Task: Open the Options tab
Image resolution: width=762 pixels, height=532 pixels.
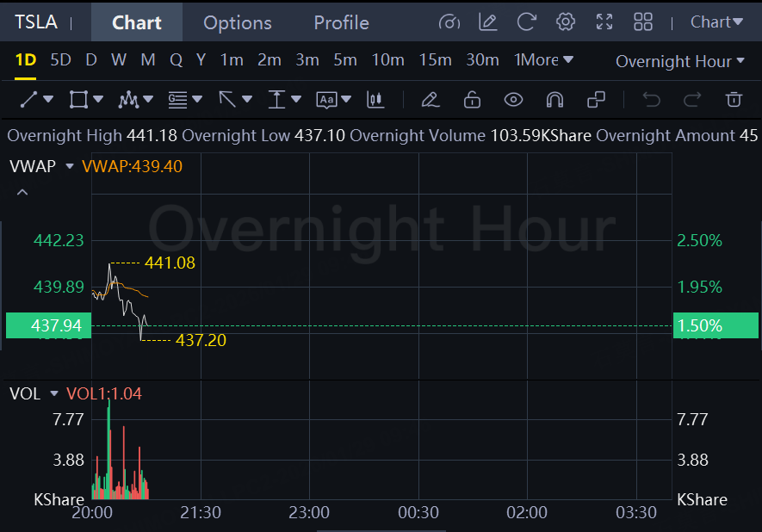Action: coord(237,22)
